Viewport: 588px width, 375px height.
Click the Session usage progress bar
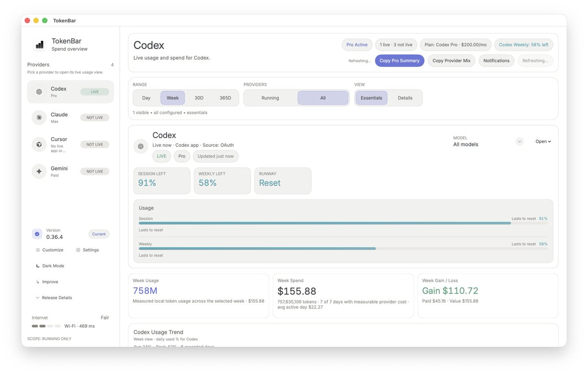click(343, 223)
